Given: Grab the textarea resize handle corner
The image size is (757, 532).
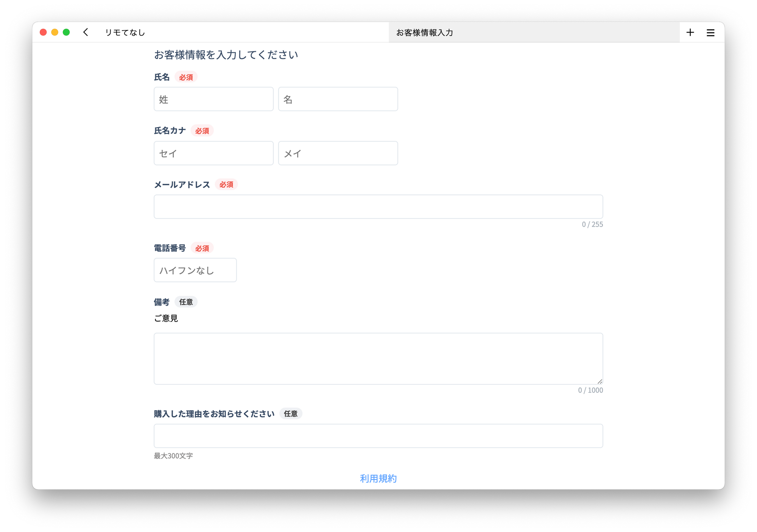Looking at the screenshot, I should click(600, 381).
